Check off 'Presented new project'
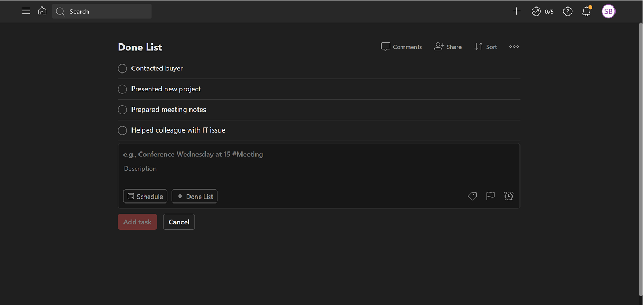Screen dimensions: 644x305 click(122, 89)
